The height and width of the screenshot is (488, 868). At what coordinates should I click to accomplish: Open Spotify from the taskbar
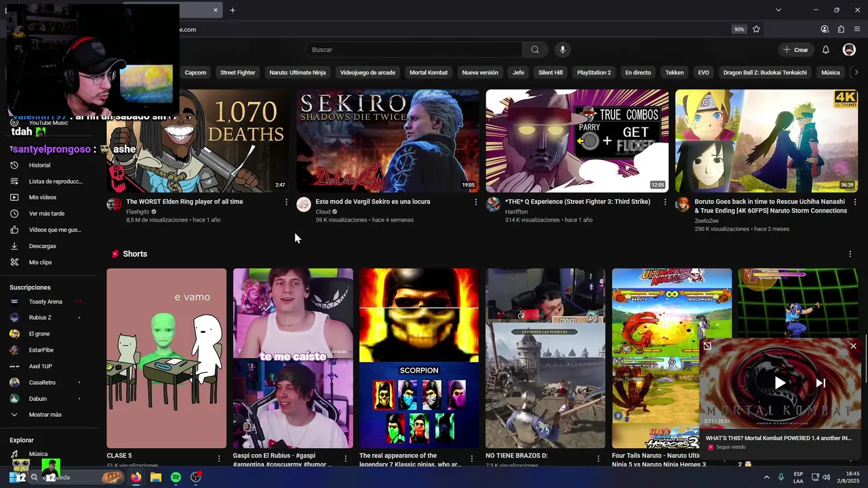pos(176,477)
